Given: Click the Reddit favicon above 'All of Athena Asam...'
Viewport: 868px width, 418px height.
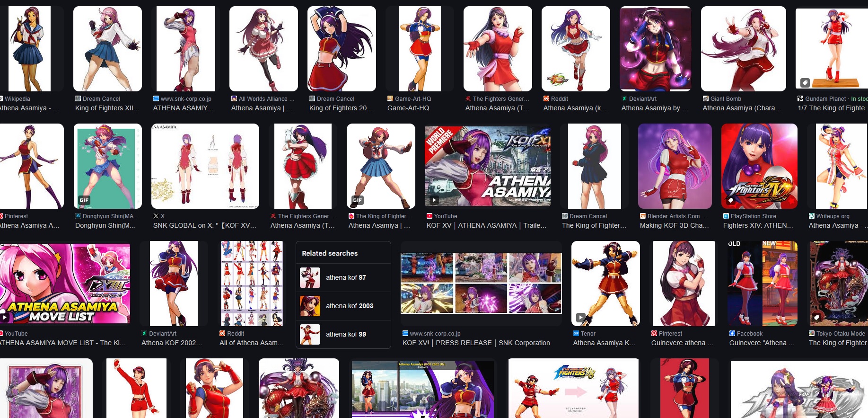Looking at the screenshot, I should click(x=222, y=333).
